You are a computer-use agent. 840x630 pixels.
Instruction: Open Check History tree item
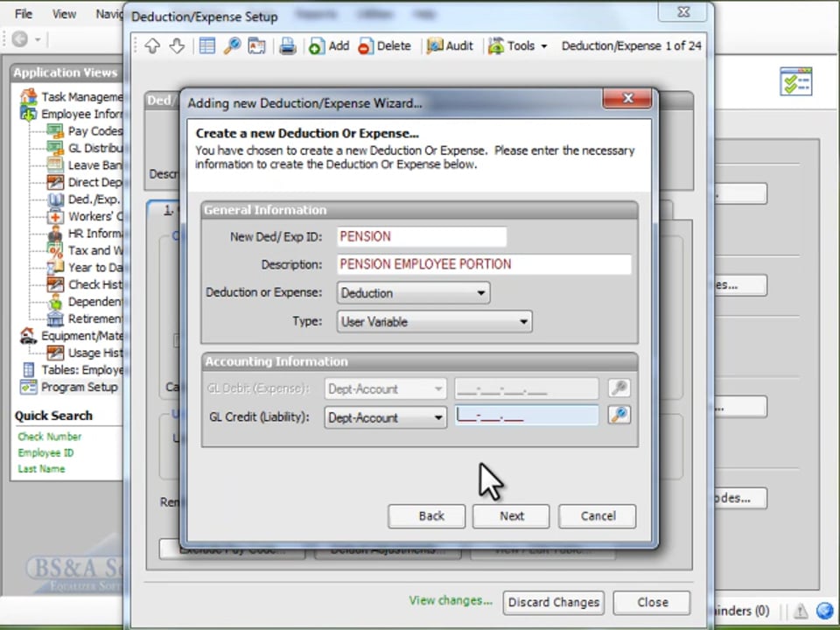(85, 284)
